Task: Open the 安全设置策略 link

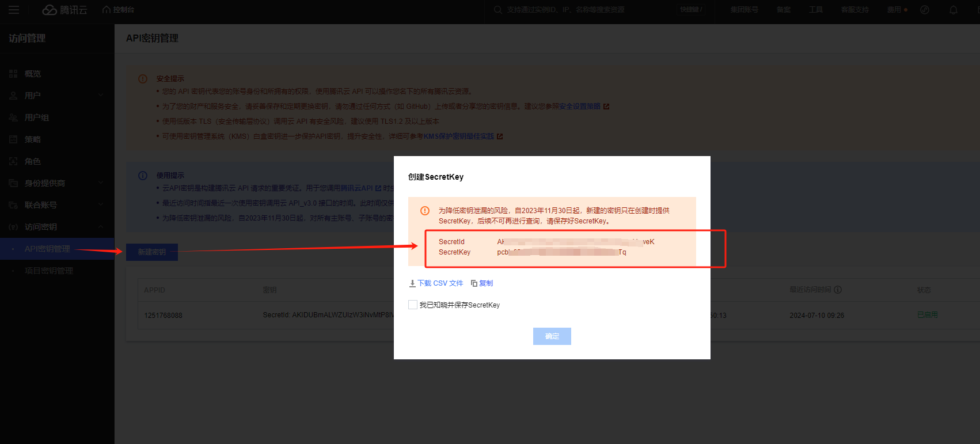Action: [579, 107]
